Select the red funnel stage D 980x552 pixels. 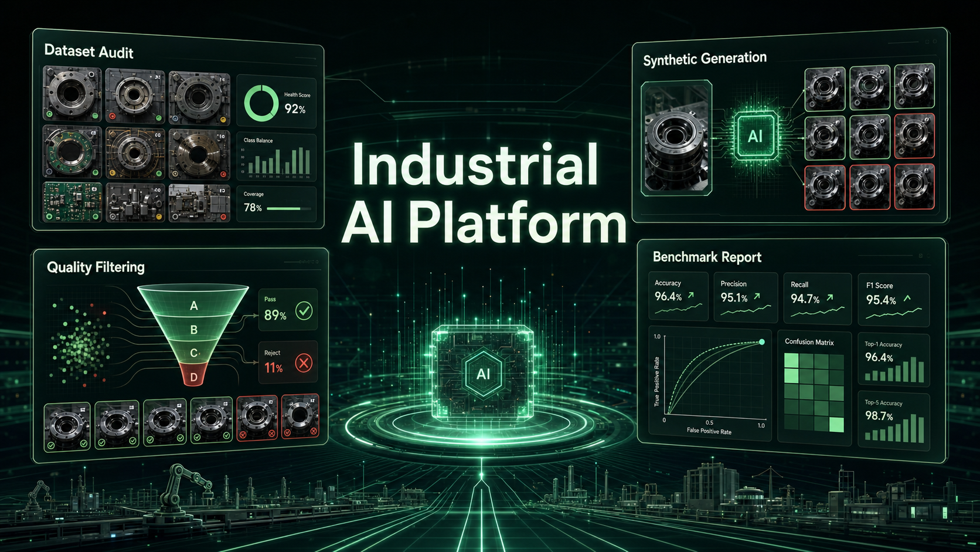click(x=193, y=375)
